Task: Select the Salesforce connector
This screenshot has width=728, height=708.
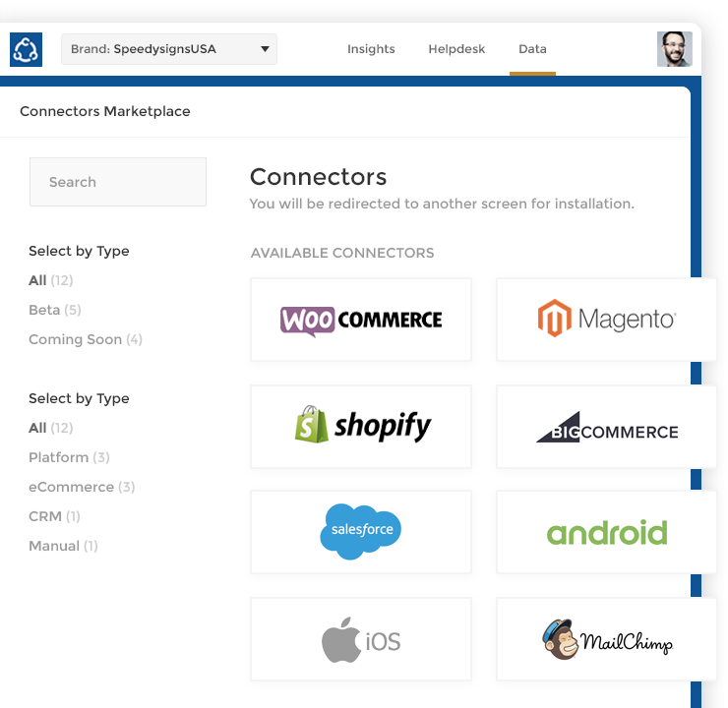Action: click(361, 532)
